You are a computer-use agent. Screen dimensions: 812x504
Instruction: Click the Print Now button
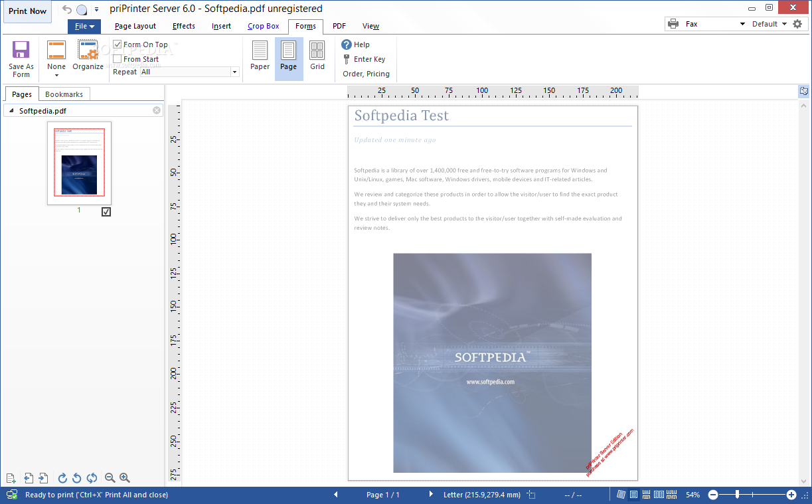pyautogui.click(x=27, y=11)
